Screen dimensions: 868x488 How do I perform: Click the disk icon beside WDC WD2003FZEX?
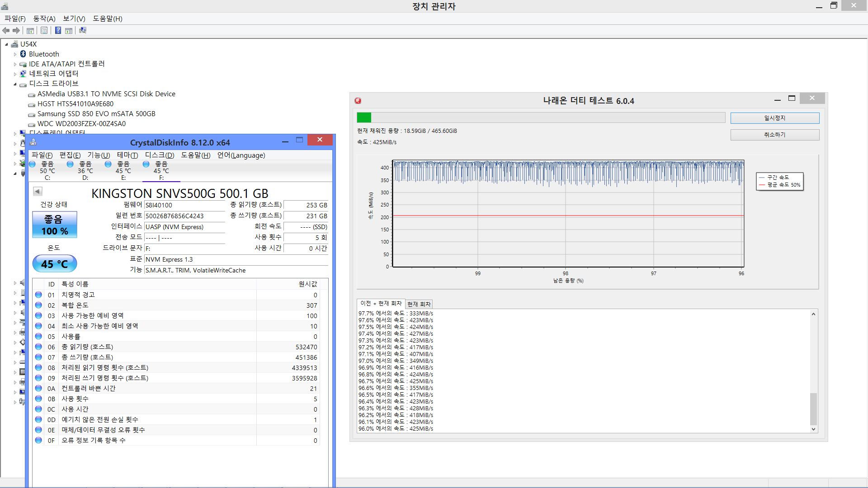[x=32, y=124]
